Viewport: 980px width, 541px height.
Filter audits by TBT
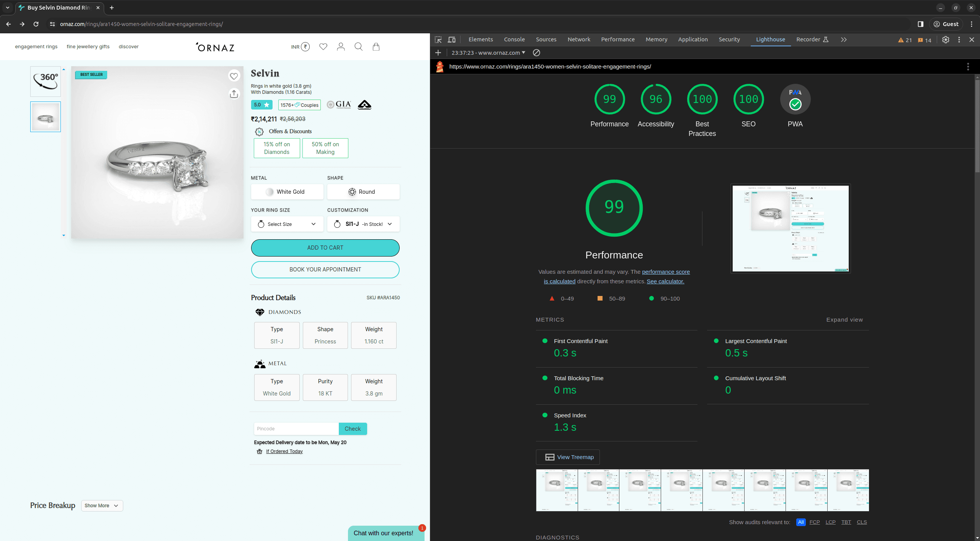[x=846, y=522]
